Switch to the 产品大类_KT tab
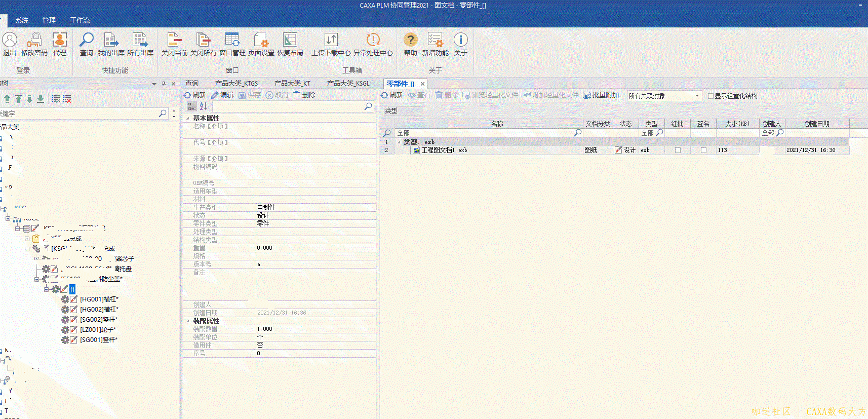Image resolution: width=868 pixels, height=419 pixels. [292, 83]
